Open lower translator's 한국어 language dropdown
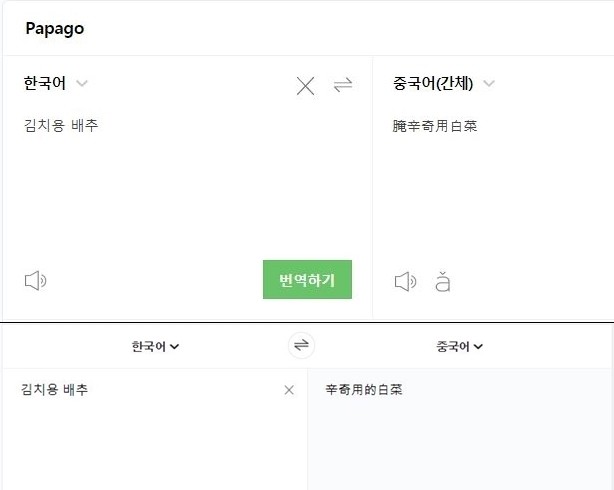The height and width of the screenshot is (490, 614). (155, 347)
